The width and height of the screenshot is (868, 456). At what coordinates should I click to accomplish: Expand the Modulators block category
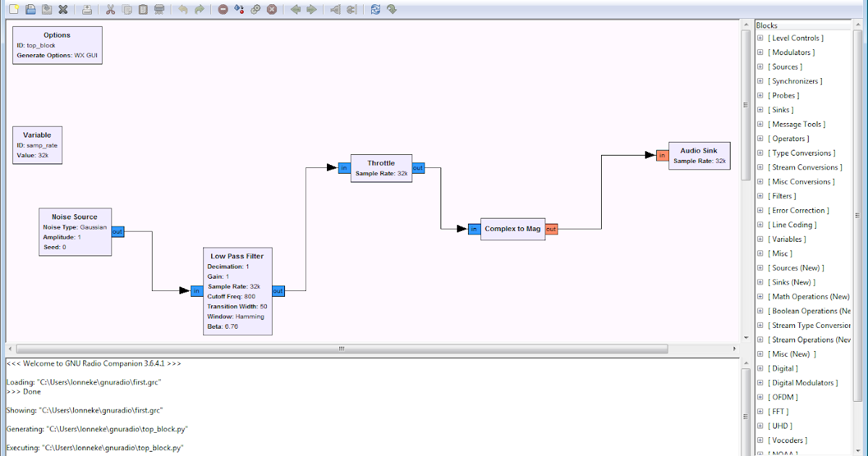[x=760, y=52]
